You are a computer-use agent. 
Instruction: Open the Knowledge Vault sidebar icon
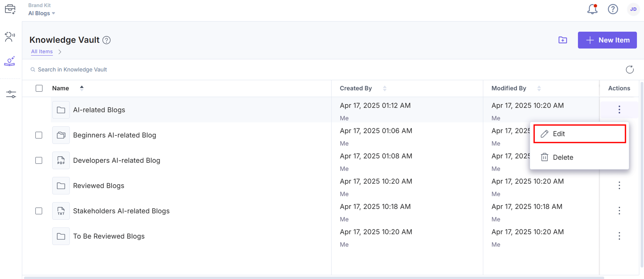[10, 61]
